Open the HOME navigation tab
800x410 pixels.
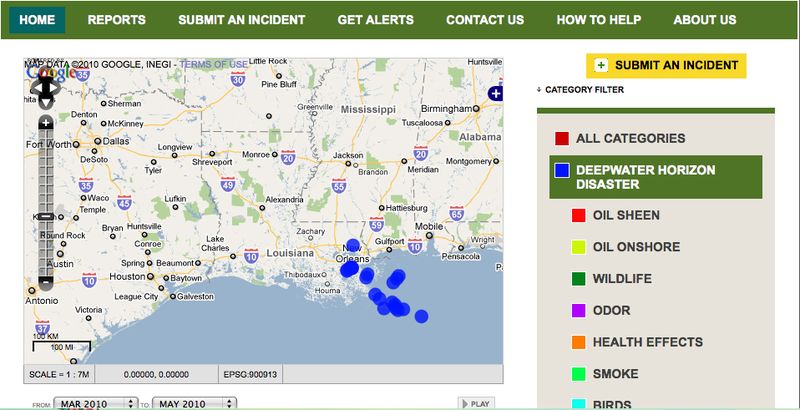pos(37,20)
